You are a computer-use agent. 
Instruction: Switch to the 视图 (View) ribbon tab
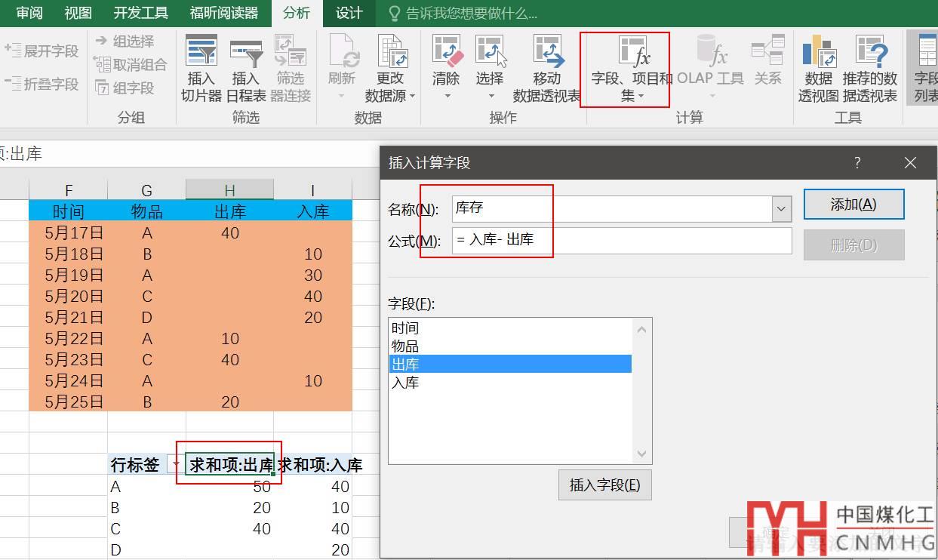[x=78, y=13]
